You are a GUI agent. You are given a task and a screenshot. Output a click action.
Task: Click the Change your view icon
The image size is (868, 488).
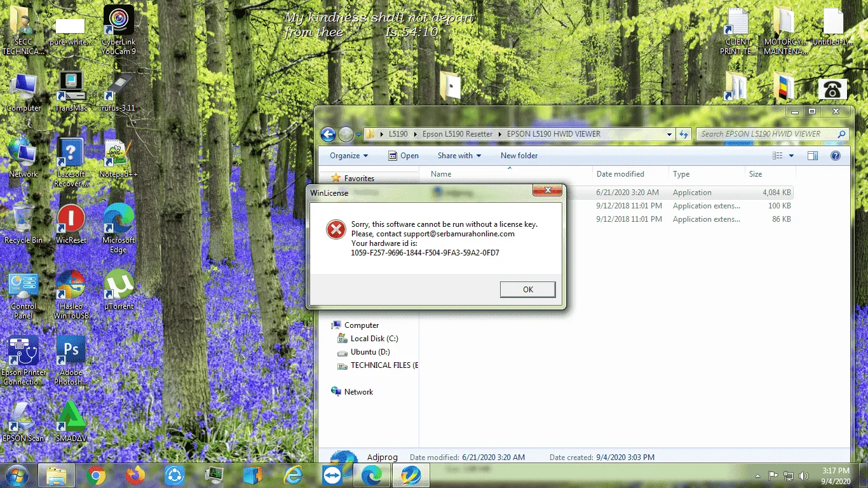(x=778, y=156)
